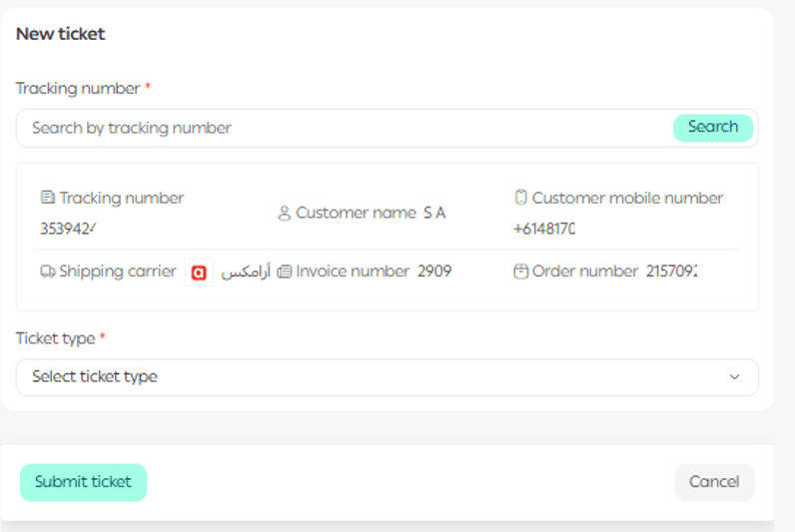
Task: Click the customer mobile phone icon
Action: click(520, 198)
